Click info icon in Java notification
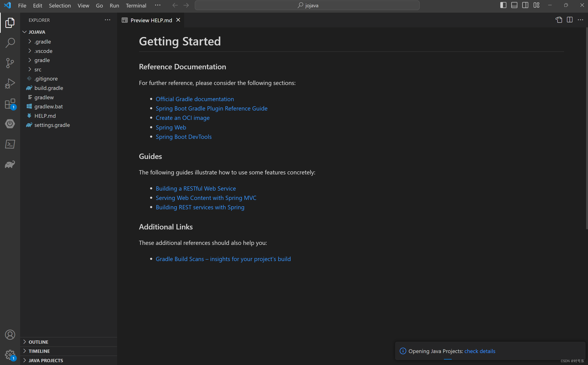Image resolution: width=588 pixels, height=365 pixels. pyautogui.click(x=403, y=351)
